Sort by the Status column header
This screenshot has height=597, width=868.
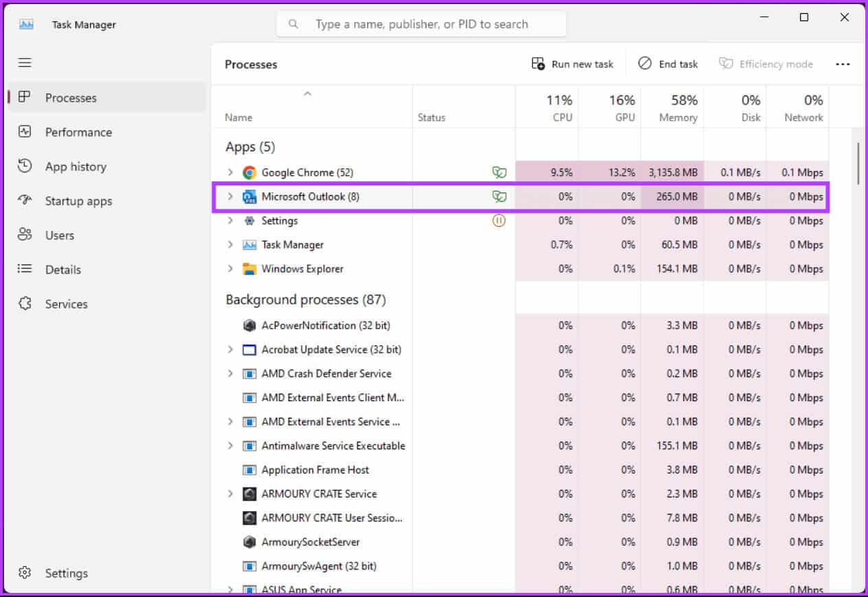[x=464, y=106]
